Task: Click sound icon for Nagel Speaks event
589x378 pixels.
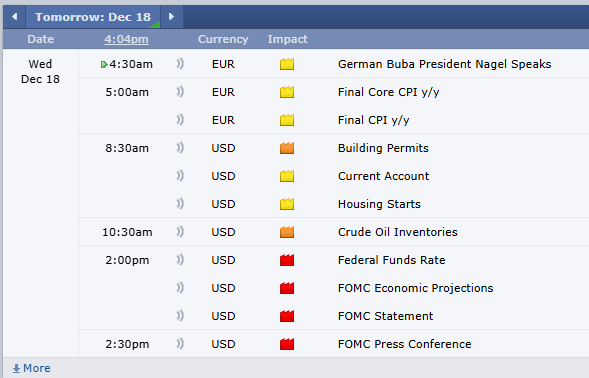Action: (x=180, y=64)
